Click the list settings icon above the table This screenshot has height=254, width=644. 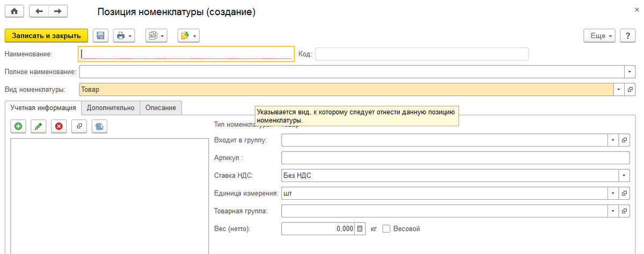tap(99, 126)
